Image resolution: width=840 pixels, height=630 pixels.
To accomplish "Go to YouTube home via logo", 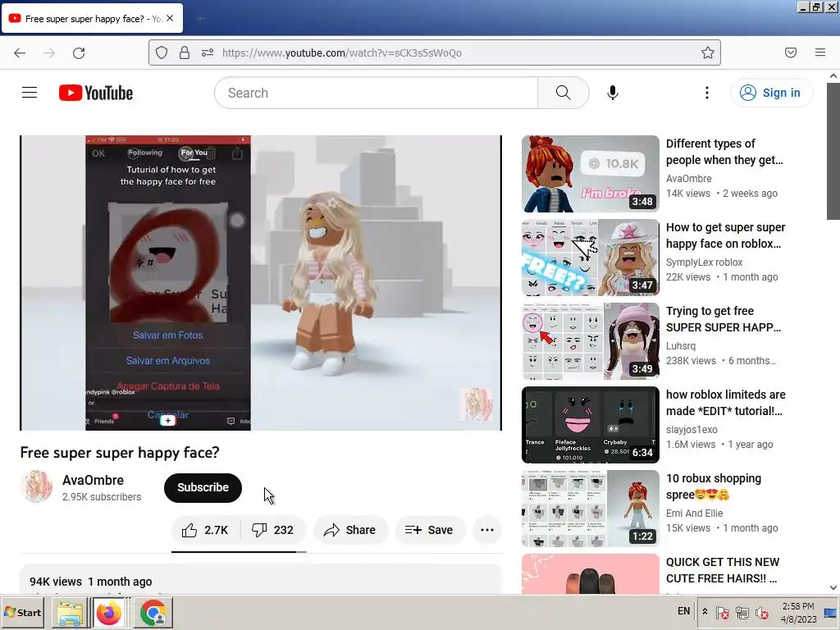I will click(x=96, y=93).
